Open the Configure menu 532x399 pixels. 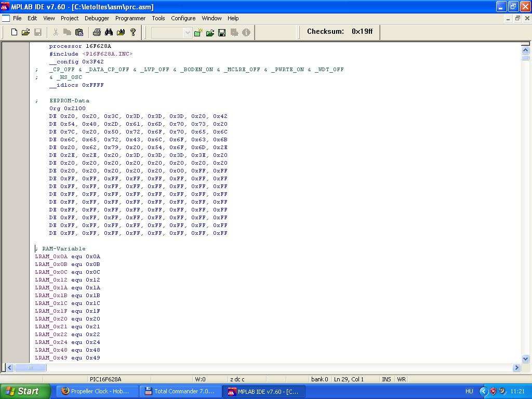click(183, 18)
